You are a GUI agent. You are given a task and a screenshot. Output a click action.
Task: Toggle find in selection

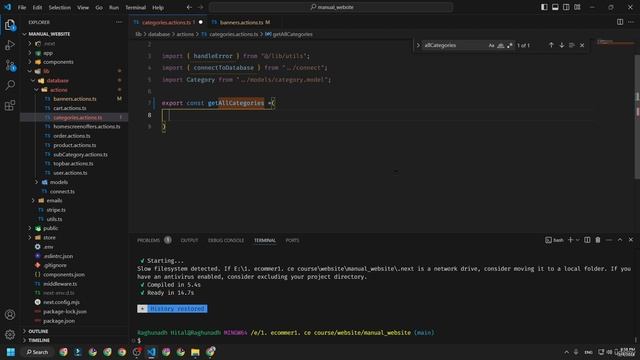point(571,45)
